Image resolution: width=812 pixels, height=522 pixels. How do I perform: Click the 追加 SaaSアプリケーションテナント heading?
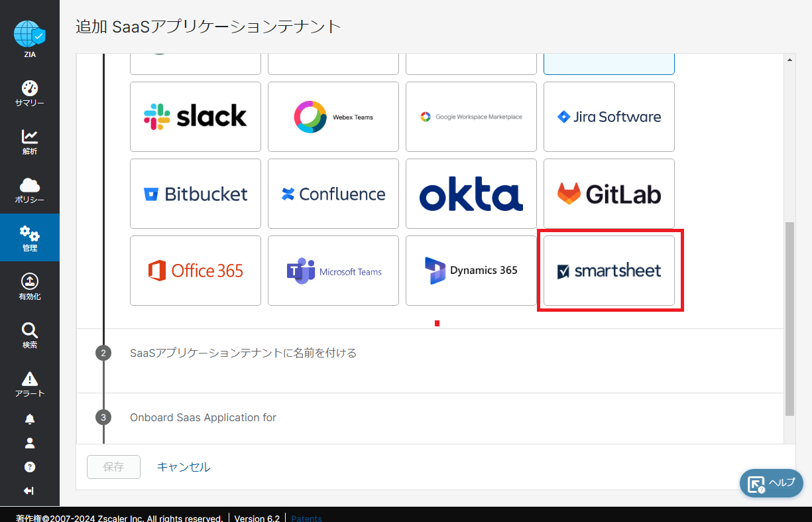(208, 27)
